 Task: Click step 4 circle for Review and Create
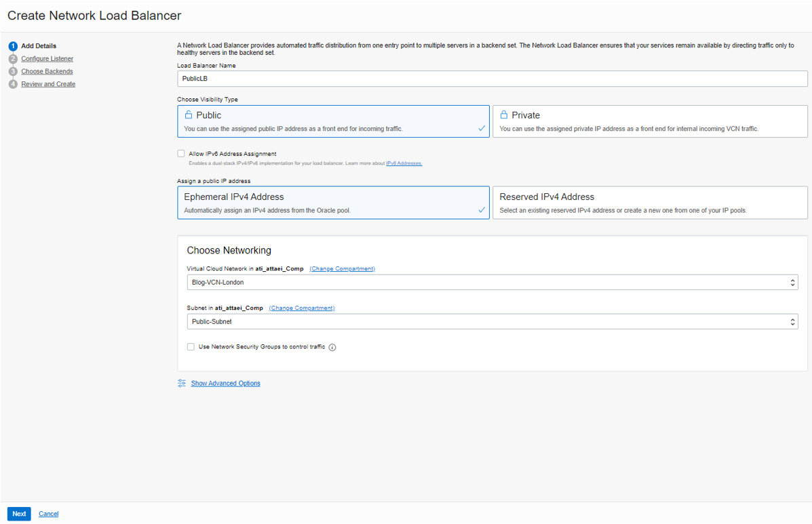(13, 84)
